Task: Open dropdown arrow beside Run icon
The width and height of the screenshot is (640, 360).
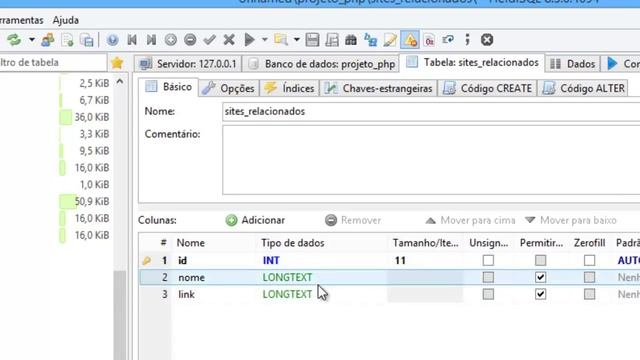Action: point(264,40)
